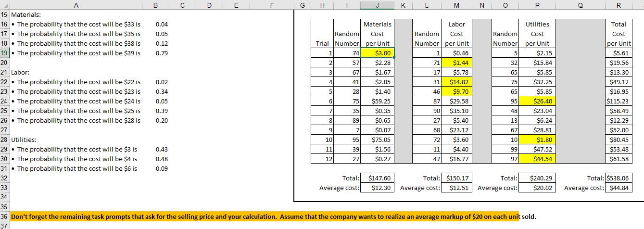Select the $44.84 average cost cell

tap(619, 188)
